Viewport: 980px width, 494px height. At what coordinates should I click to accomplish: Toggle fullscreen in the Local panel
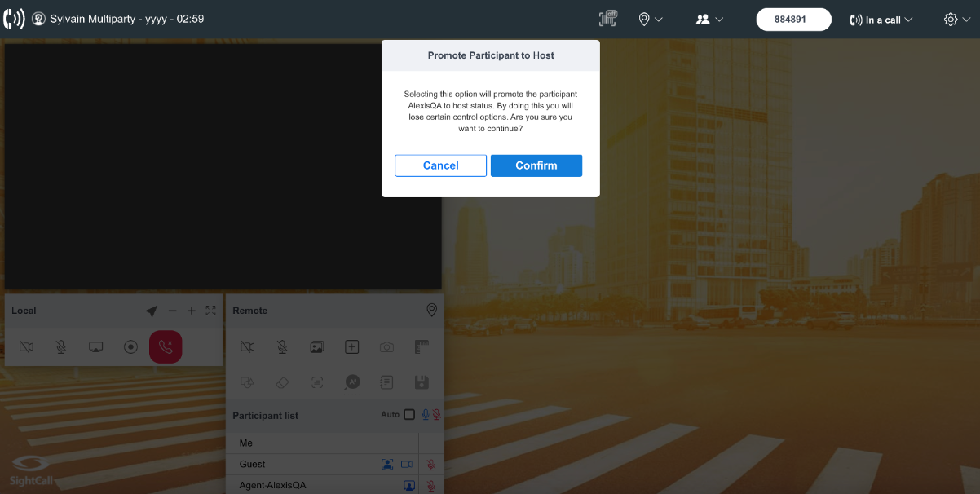click(x=211, y=311)
